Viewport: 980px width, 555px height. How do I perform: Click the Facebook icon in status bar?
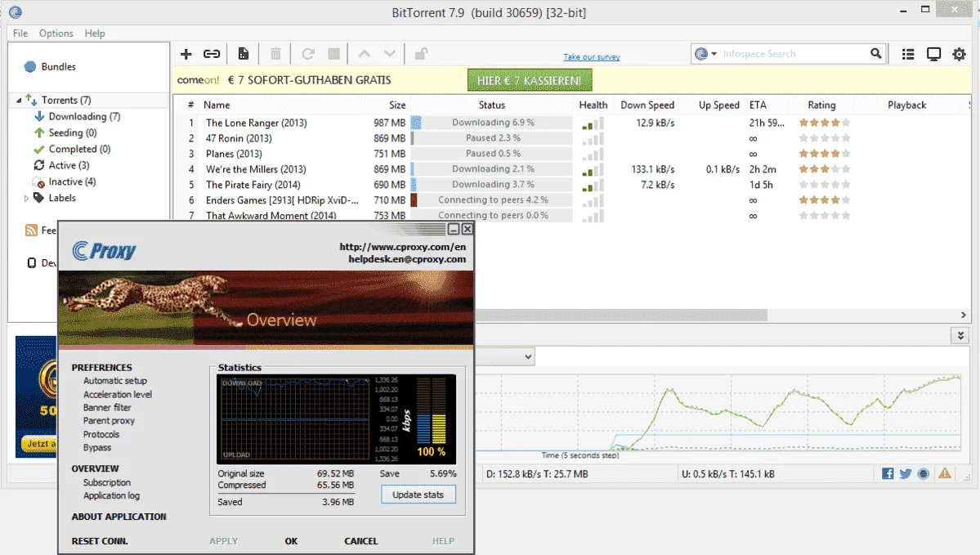888,474
